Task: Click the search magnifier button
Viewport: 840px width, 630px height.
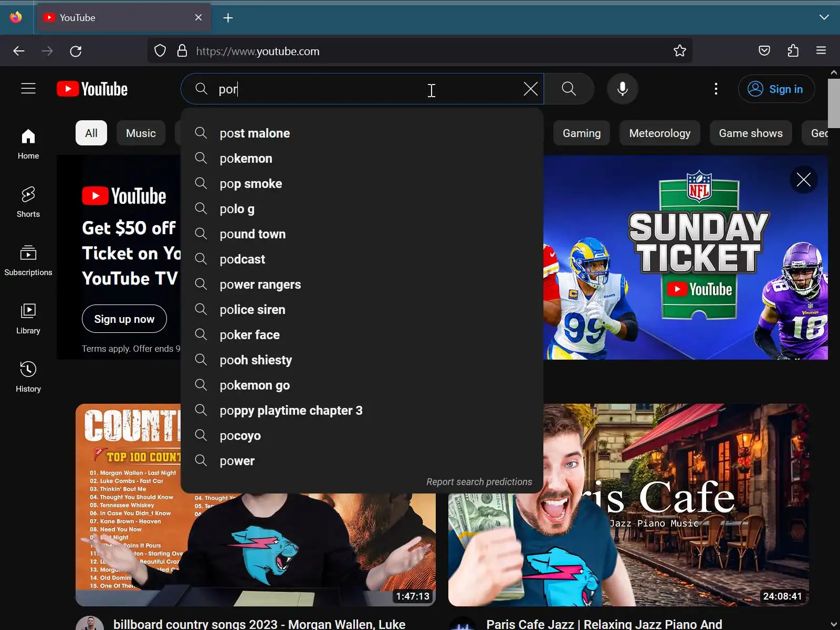Action: coord(569,89)
